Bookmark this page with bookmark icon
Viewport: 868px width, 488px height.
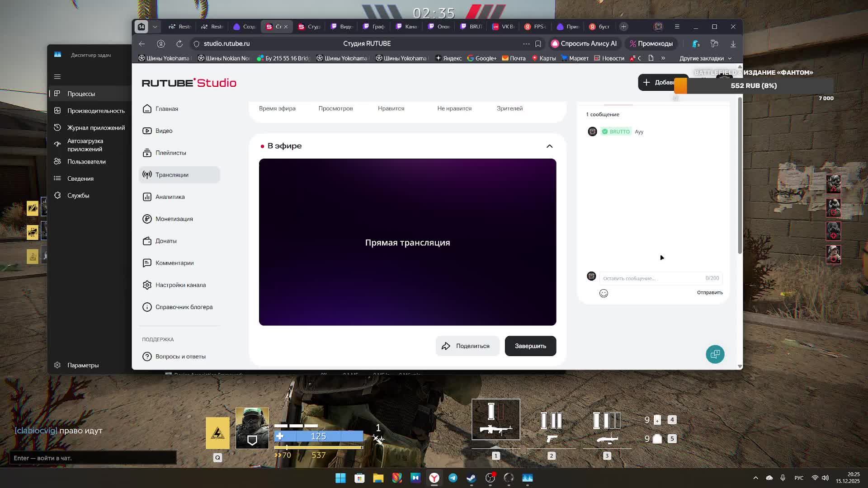[538, 44]
